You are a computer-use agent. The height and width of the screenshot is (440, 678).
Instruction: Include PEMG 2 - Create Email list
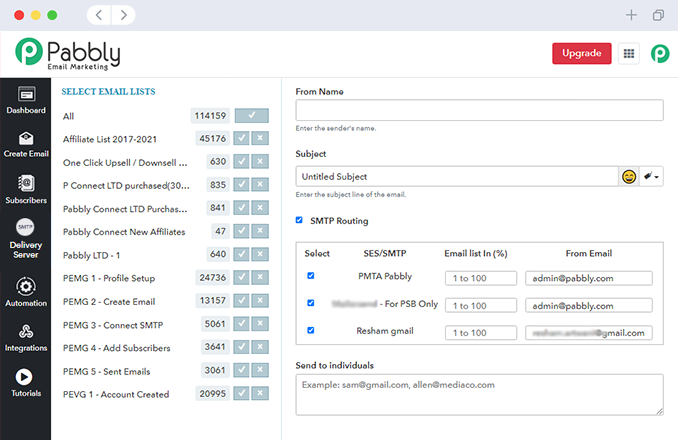[241, 300]
